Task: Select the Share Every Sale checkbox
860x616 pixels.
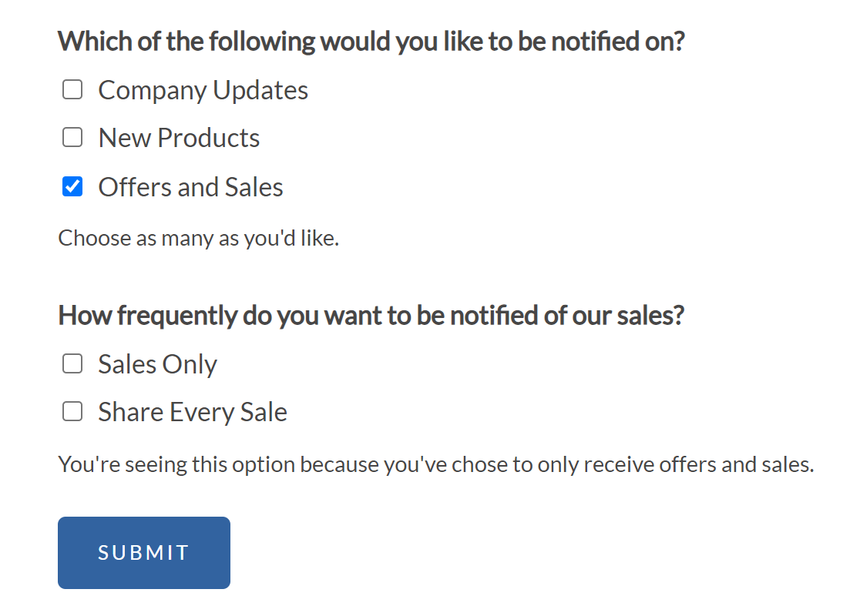Action: (x=72, y=412)
